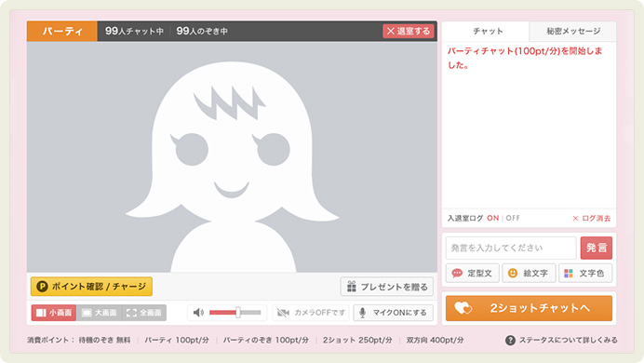The image size is (644, 363).
Task: Click the 2ショット 250pt/分 rate text
Action: coord(357,340)
